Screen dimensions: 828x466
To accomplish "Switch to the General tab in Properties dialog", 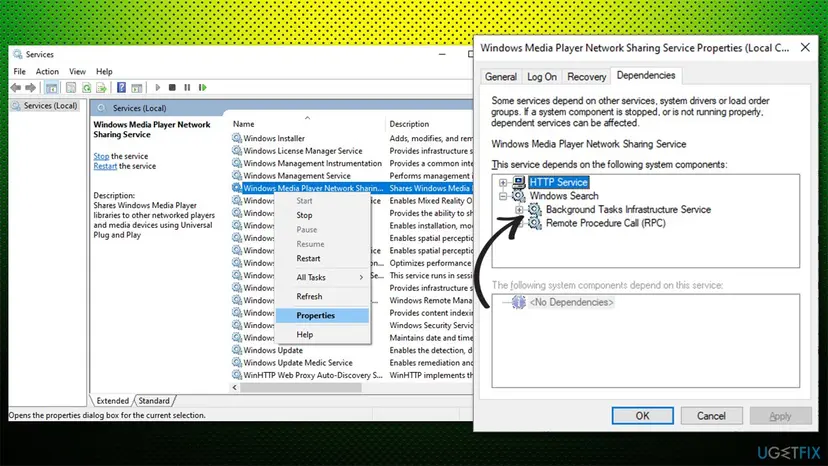I will (501, 77).
